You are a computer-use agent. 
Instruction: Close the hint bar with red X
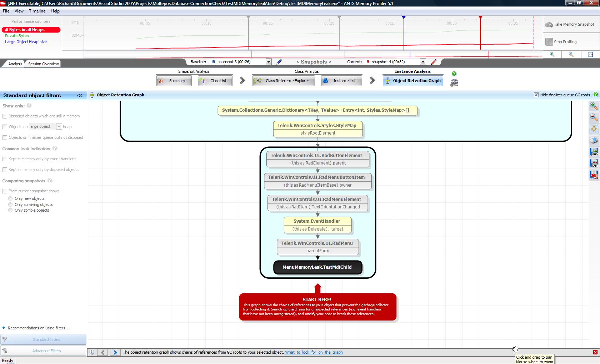pos(595,352)
